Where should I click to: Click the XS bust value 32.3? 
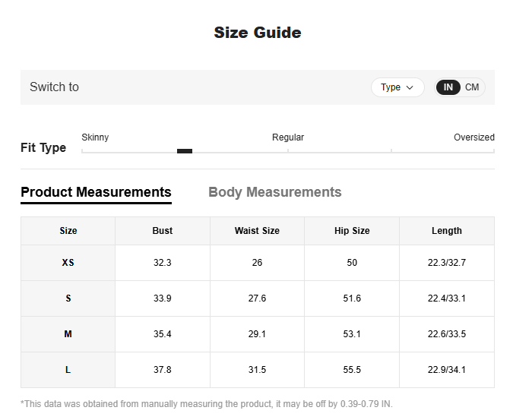(x=163, y=263)
